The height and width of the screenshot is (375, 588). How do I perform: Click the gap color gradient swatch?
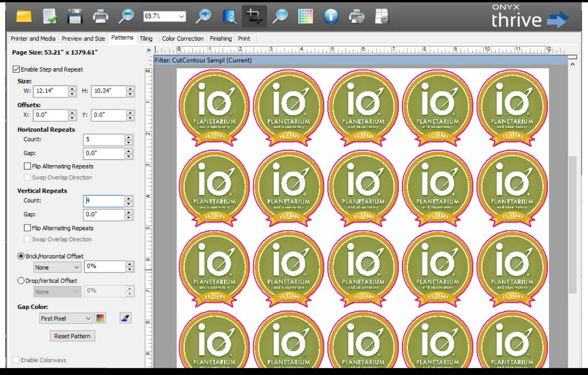pos(100,318)
